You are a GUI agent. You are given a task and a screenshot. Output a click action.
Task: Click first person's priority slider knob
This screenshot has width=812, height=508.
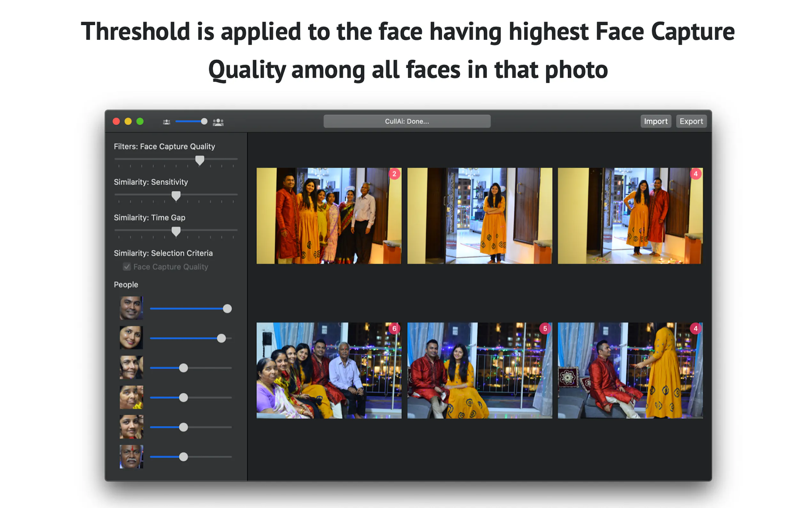[227, 308]
